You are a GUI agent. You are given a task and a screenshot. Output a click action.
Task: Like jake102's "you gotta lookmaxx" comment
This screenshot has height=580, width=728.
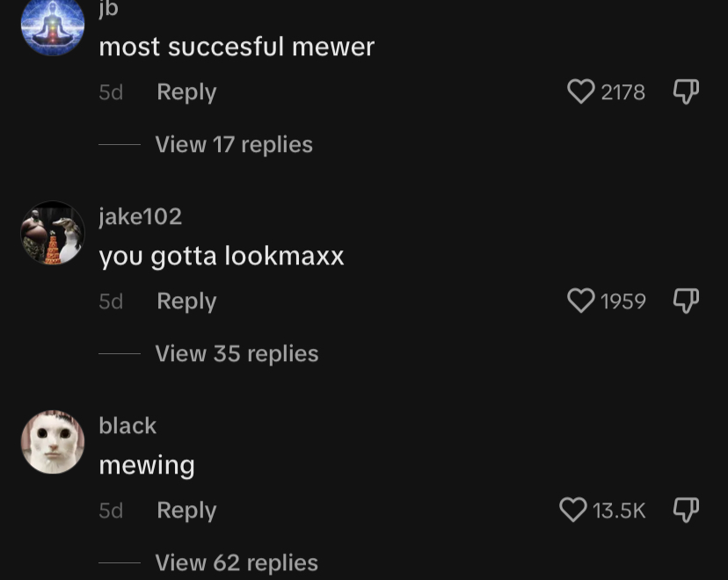pos(581,301)
